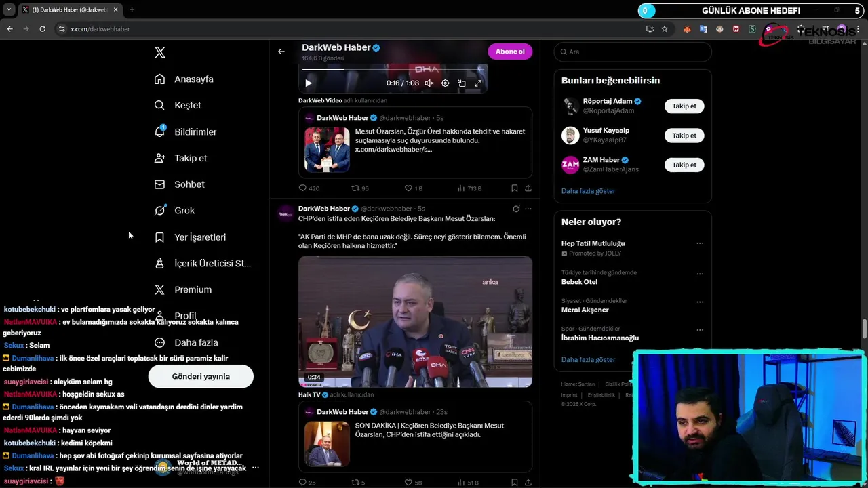Open browser tab search dropdown
This screenshot has width=868, height=488.
click(9, 9)
